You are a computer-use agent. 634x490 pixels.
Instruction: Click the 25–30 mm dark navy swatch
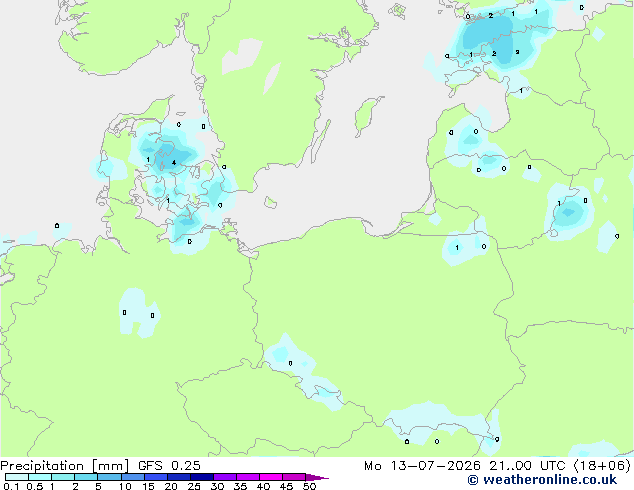click(x=202, y=477)
